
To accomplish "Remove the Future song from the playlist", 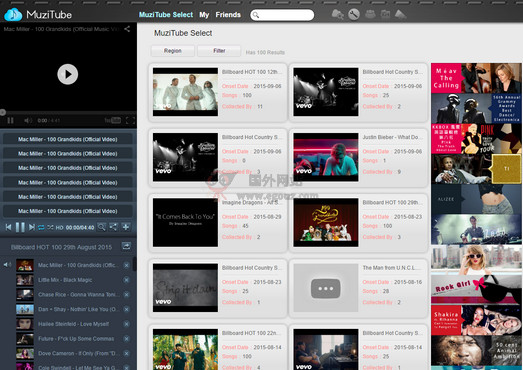I will tap(126, 339).
